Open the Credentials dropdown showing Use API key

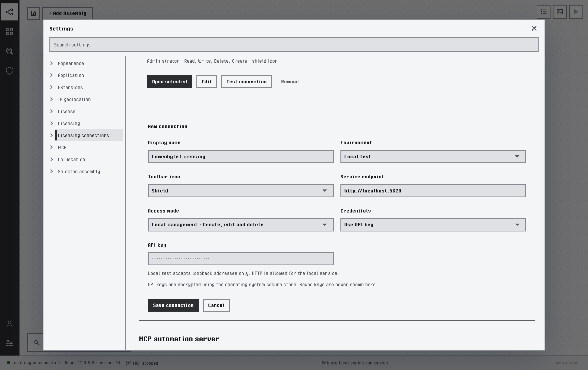(433, 225)
